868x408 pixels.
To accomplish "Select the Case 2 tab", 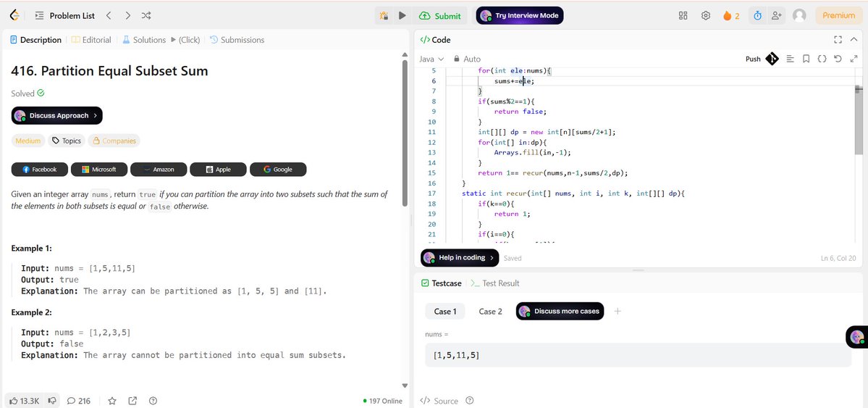I will point(490,312).
